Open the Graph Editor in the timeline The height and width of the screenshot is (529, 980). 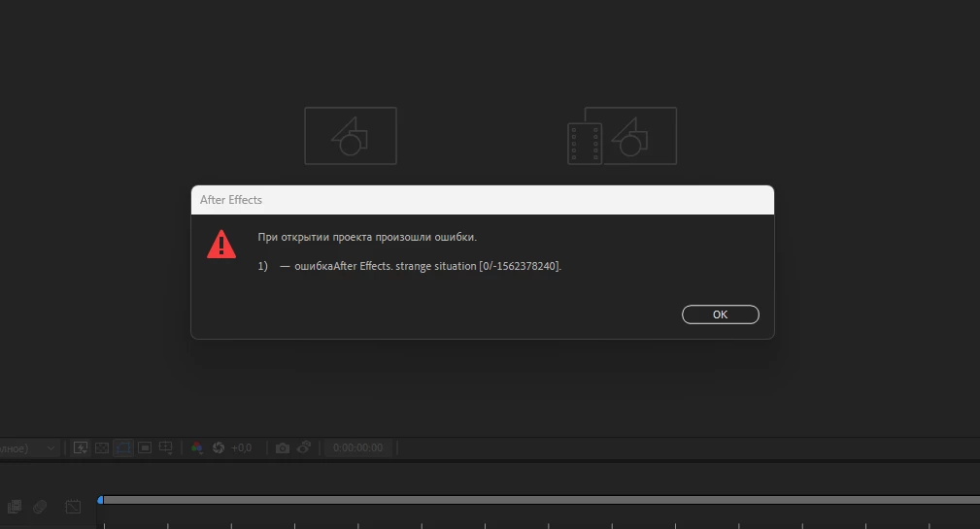73,507
